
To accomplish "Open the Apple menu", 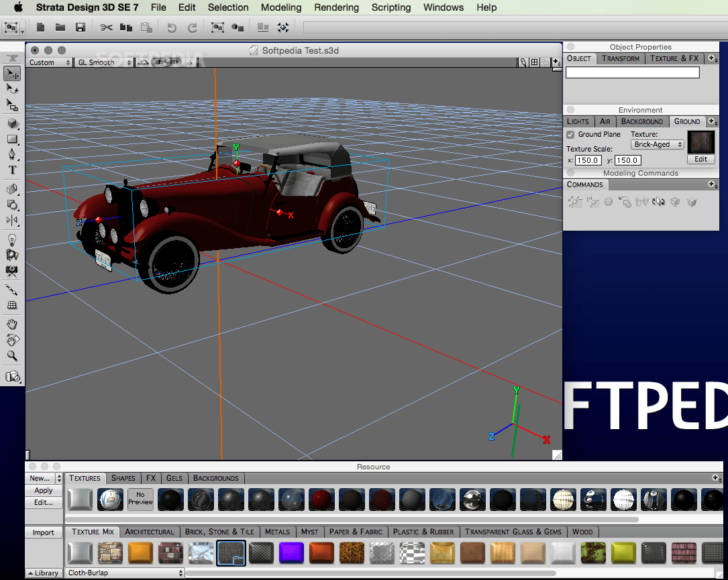I will (x=18, y=7).
